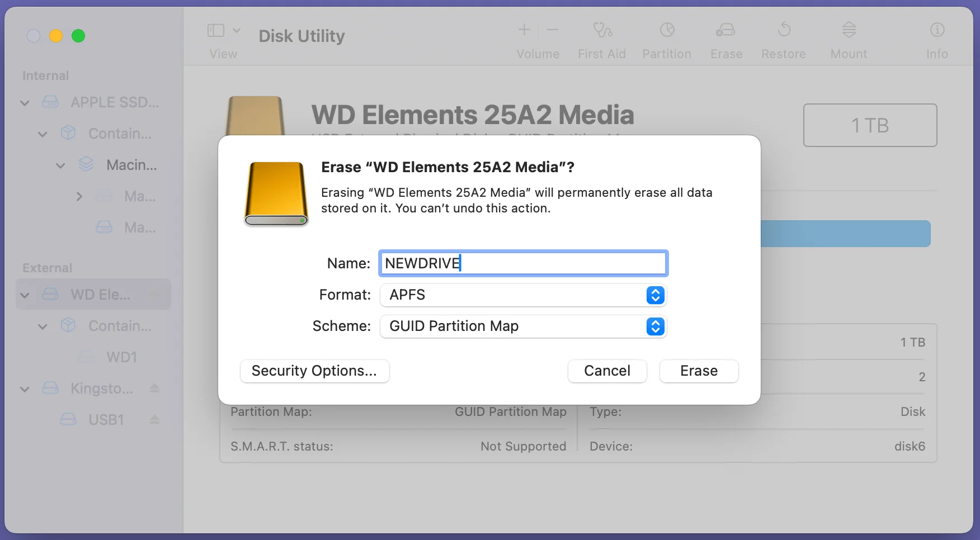Viewport: 980px width, 540px height.
Task: Select the second Ma... data volume
Action: pos(140,228)
